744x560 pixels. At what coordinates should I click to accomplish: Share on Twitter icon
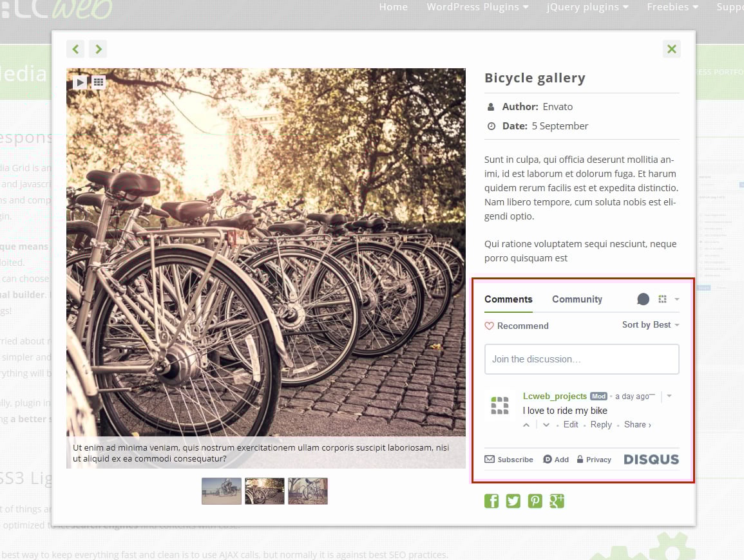coord(513,501)
